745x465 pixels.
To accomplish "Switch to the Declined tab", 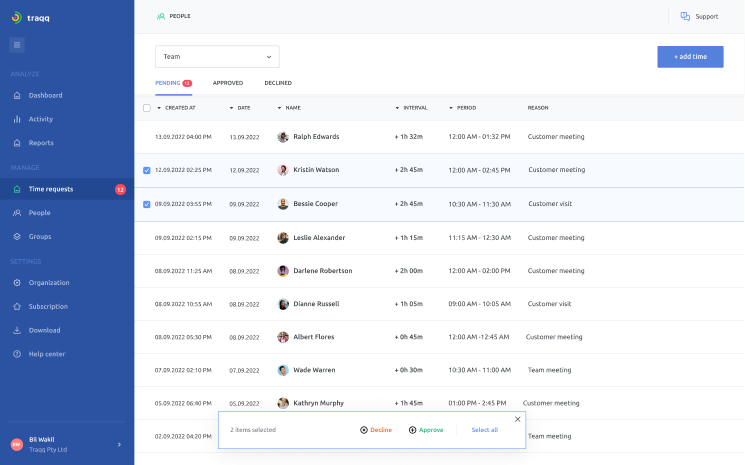I will pos(278,83).
